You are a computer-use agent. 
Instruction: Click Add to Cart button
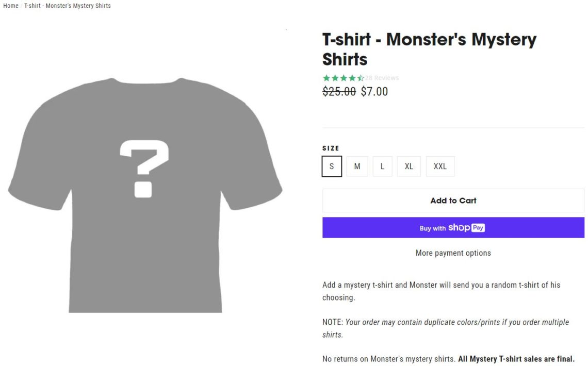pyautogui.click(x=453, y=201)
